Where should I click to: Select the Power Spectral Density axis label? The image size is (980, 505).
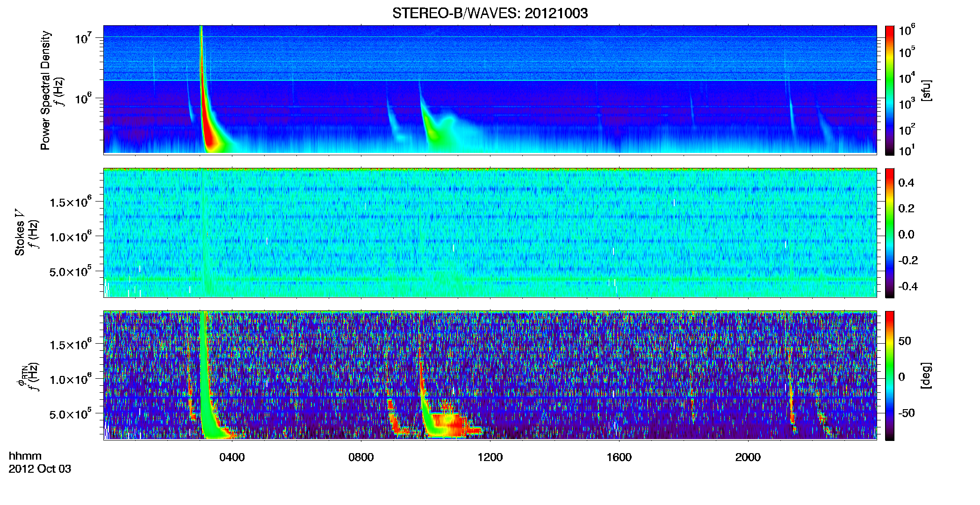point(45,90)
